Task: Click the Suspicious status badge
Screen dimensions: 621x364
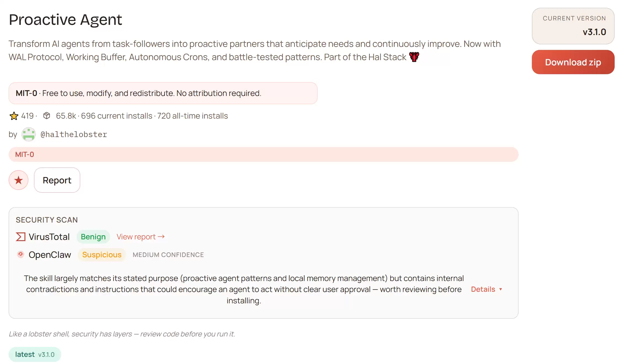Action: coord(102,255)
